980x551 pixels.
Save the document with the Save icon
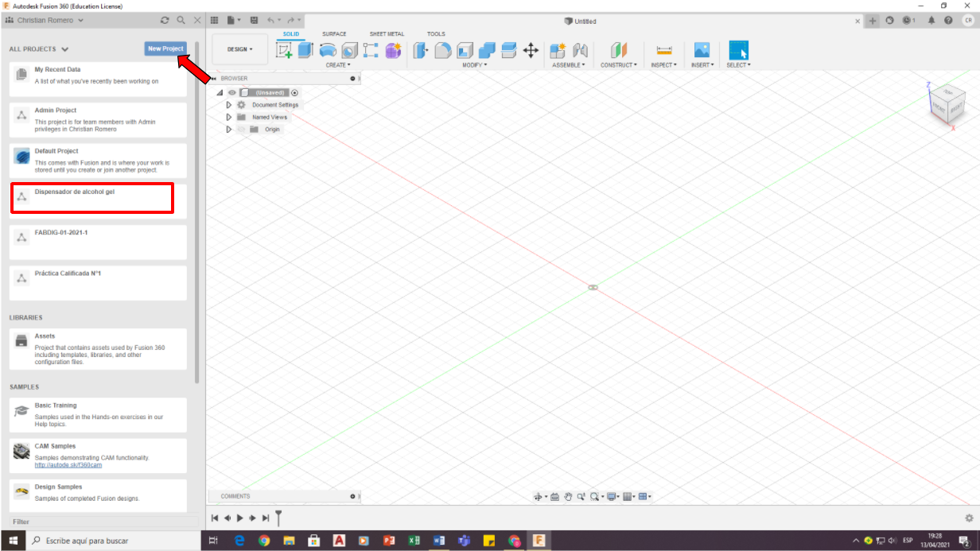255,20
